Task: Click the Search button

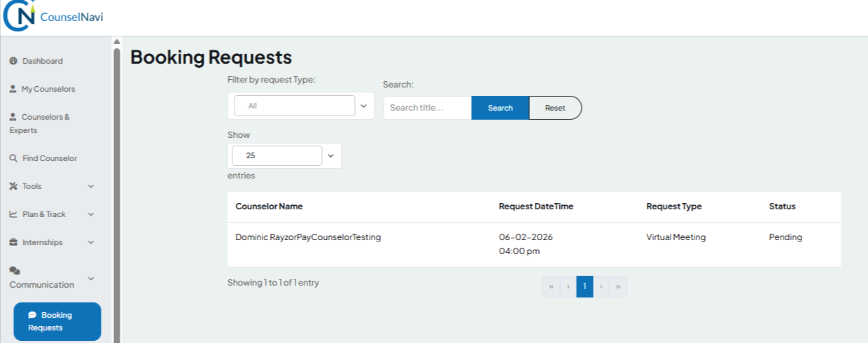Action: click(x=500, y=108)
